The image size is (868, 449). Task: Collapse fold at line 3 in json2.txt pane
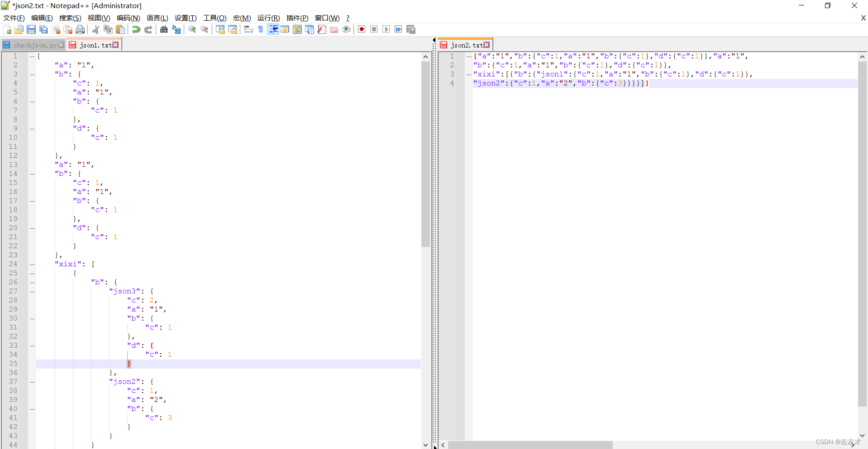469,75
